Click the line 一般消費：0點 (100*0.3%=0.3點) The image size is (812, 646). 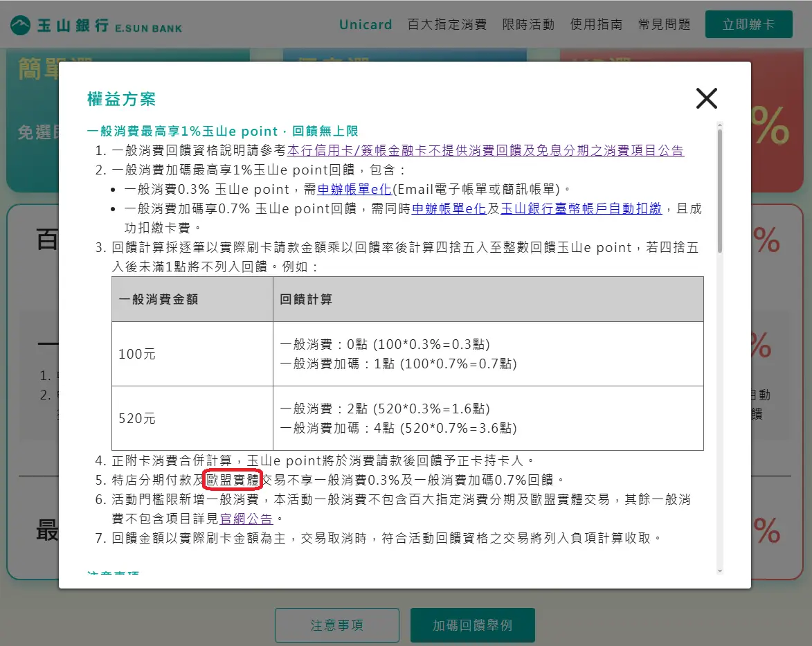385,344
